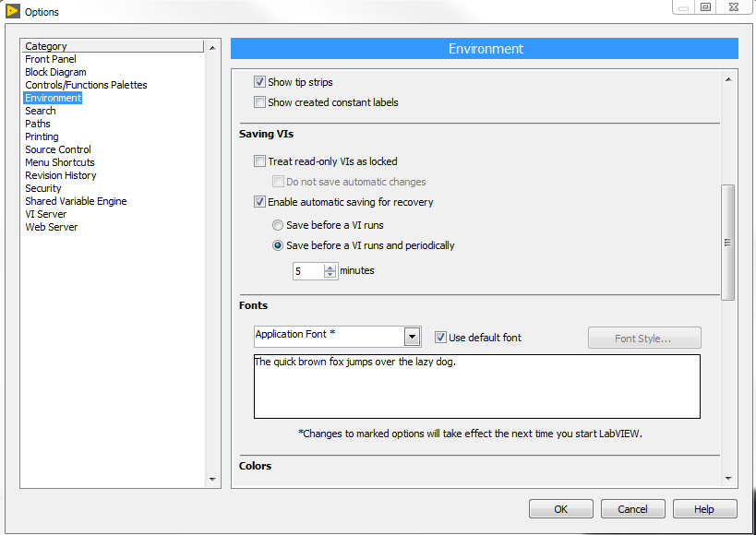Screen dimensions: 756x535
Task: Click the Category list header
Action: tap(114, 46)
